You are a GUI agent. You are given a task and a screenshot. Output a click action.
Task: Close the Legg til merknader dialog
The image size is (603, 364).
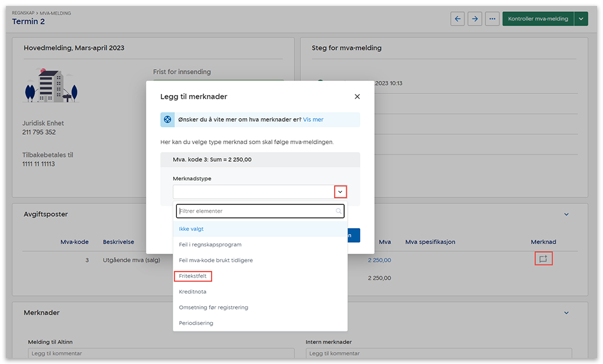pos(357,96)
